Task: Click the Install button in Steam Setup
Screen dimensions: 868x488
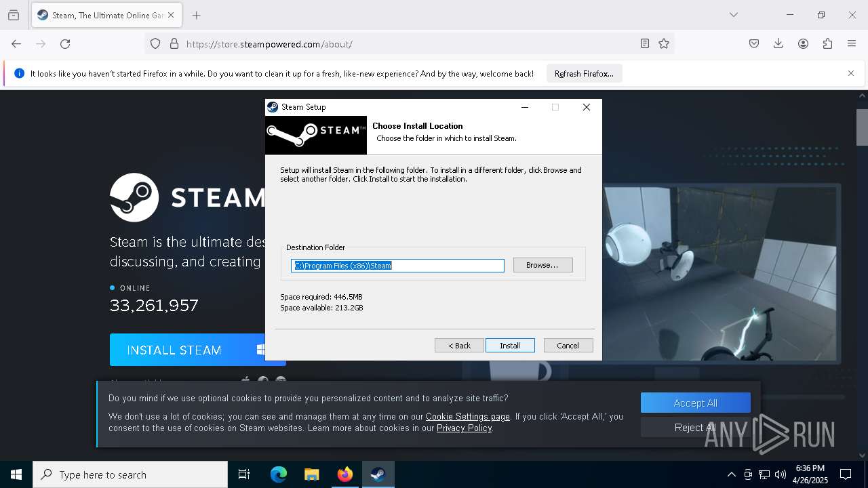Action: tap(510, 346)
